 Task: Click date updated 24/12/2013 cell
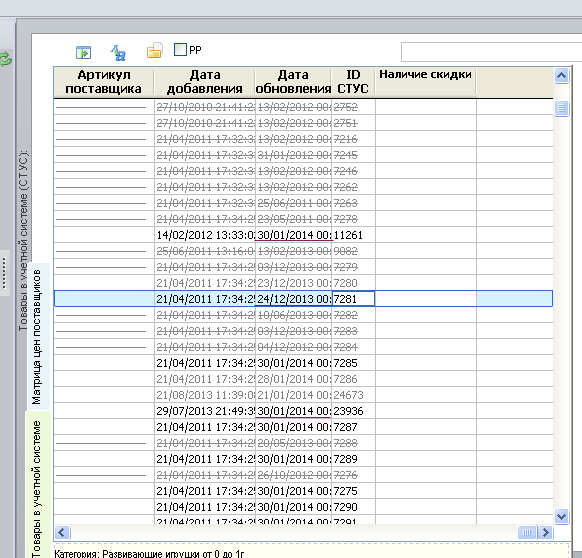(294, 299)
